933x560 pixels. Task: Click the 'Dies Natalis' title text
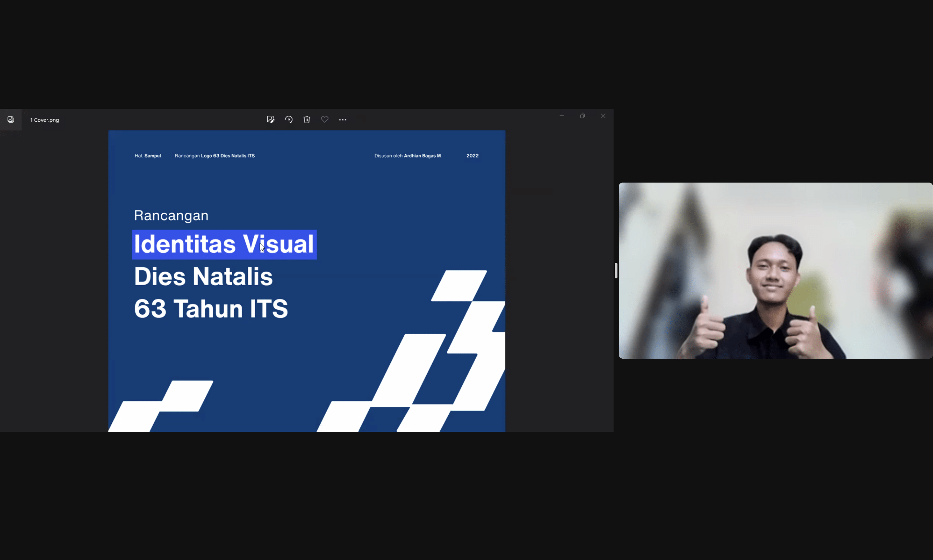tap(203, 277)
